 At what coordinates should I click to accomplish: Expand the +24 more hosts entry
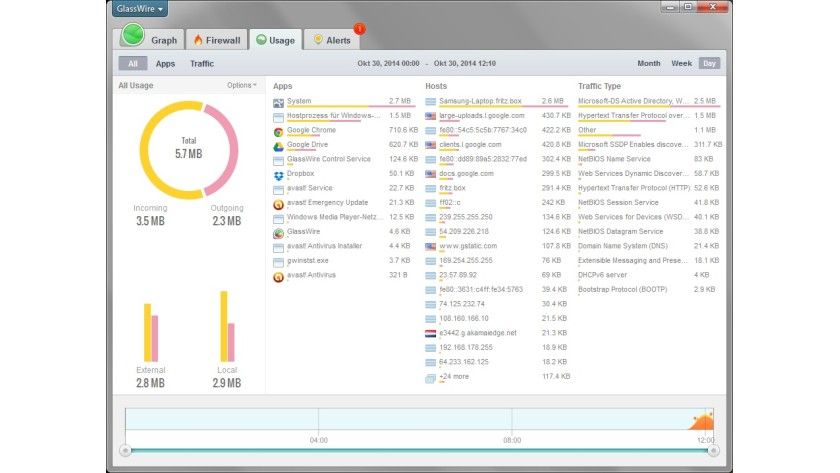tap(454, 377)
